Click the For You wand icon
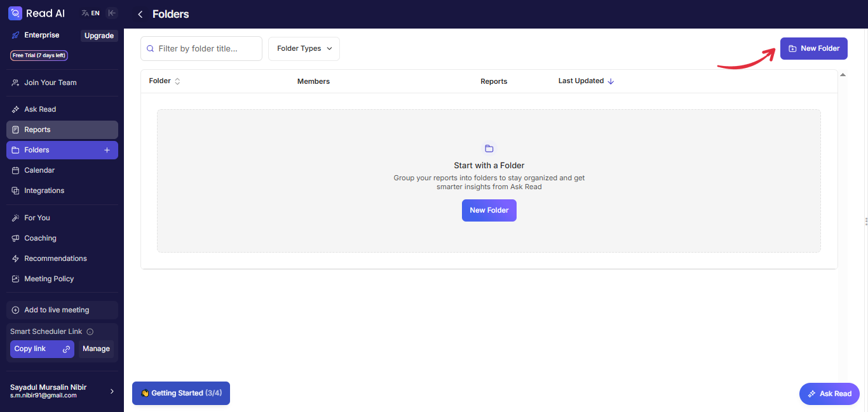868x412 pixels. pos(15,218)
